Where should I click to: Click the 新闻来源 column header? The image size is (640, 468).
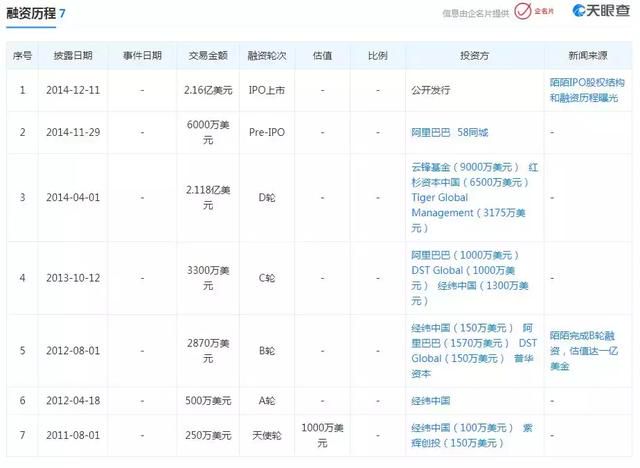pos(588,55)
